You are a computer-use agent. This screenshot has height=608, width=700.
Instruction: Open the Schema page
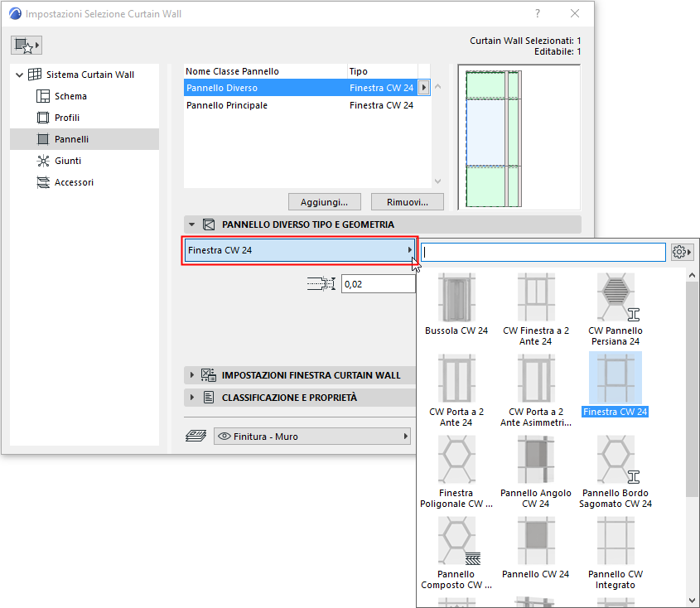(70, 96)
